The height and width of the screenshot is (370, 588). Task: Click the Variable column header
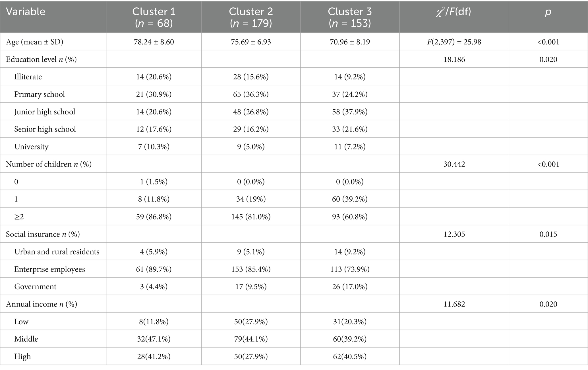(26, 12)
